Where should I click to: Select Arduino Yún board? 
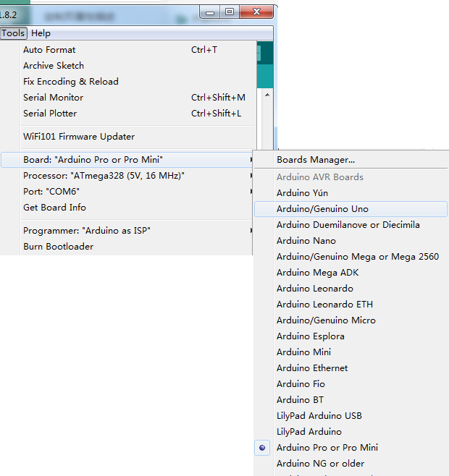pos(351,193)
